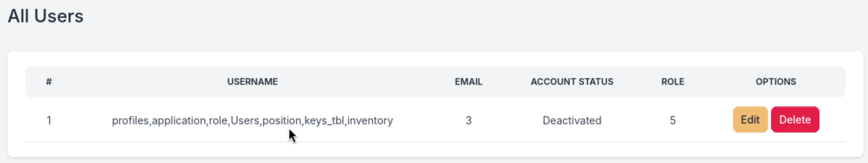The image size is (868, 163).
Task: Select the role value 5
Action: click(x=673, y=121)
